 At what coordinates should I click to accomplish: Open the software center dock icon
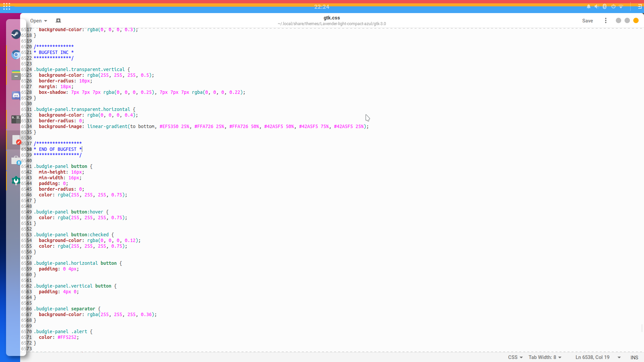click(16, 161)
